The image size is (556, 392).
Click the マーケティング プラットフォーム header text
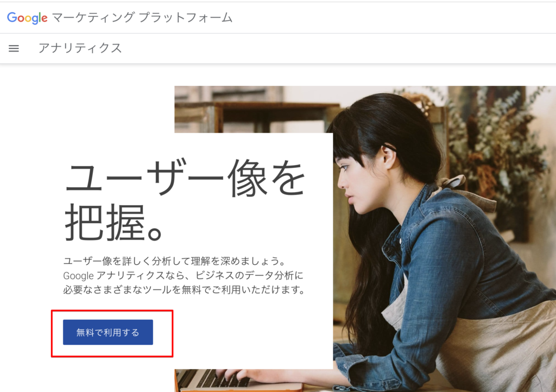click(142, 17)
